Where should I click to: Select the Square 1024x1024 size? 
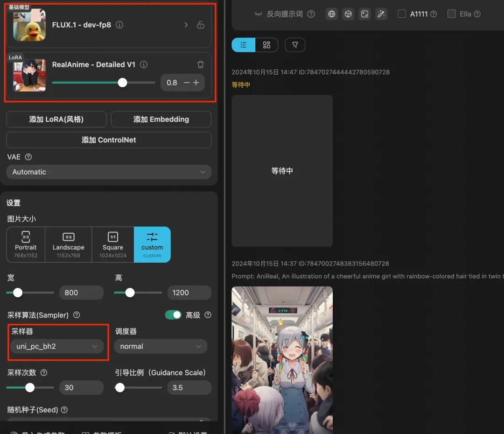[113, 245]
